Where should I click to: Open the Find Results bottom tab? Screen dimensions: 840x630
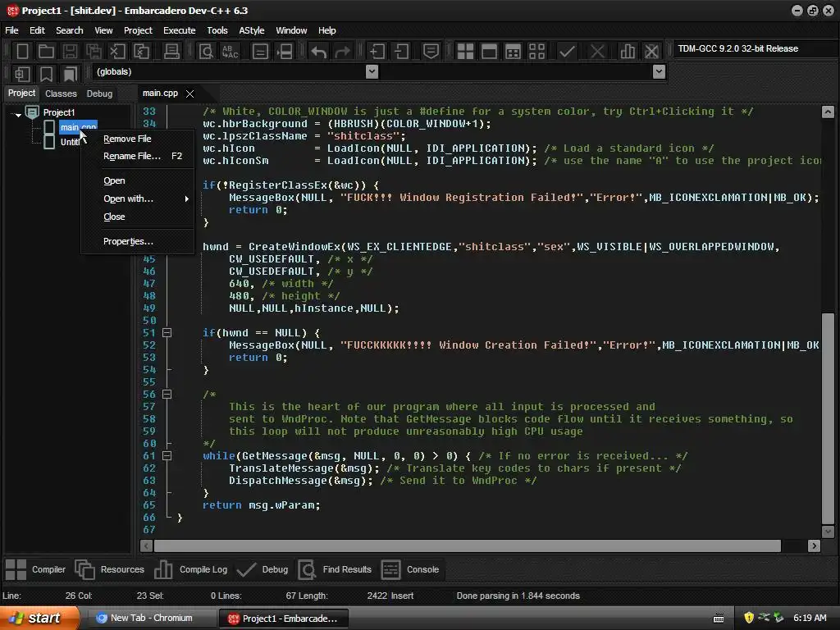(x=335, y=569)
